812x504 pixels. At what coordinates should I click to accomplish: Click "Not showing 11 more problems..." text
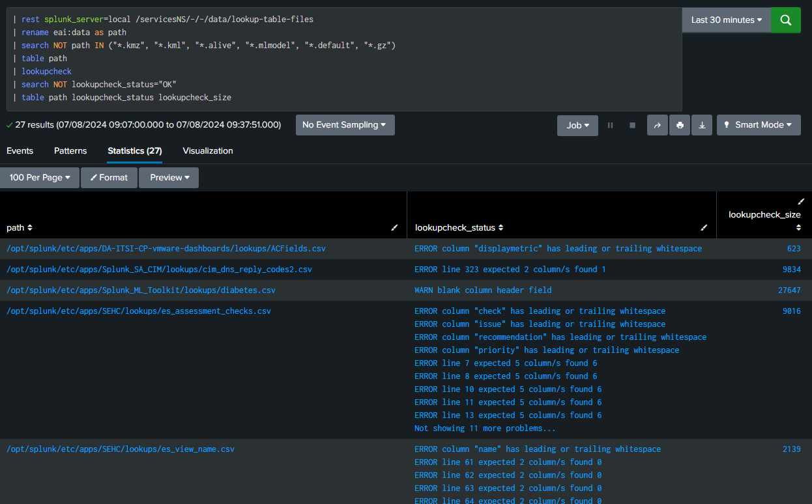click(x=485, y=428)
